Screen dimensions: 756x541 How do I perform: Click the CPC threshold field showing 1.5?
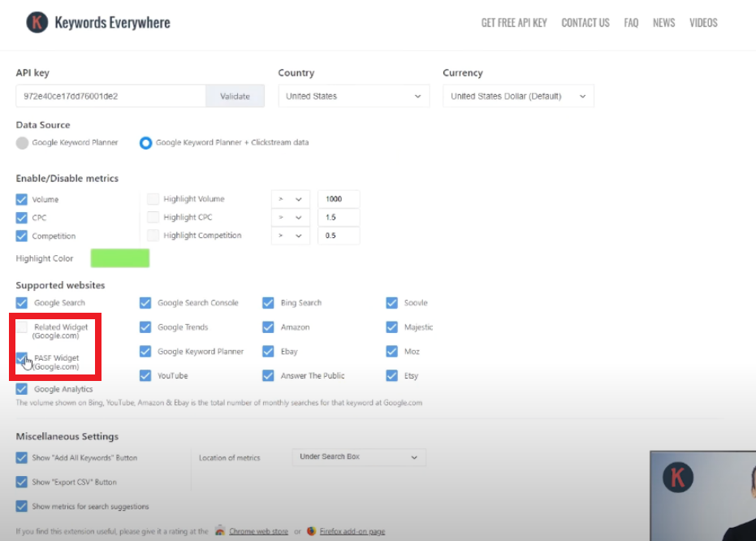[x=339, y=217]
